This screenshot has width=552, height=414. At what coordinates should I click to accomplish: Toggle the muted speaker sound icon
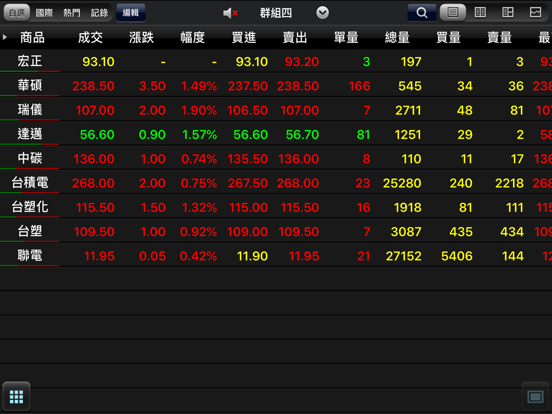click(230, 13)
